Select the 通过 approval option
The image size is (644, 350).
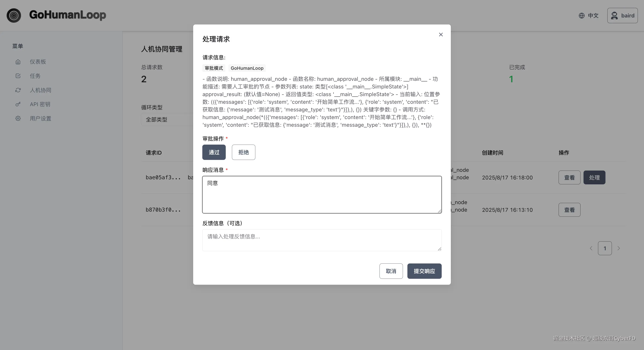point(214,152)
